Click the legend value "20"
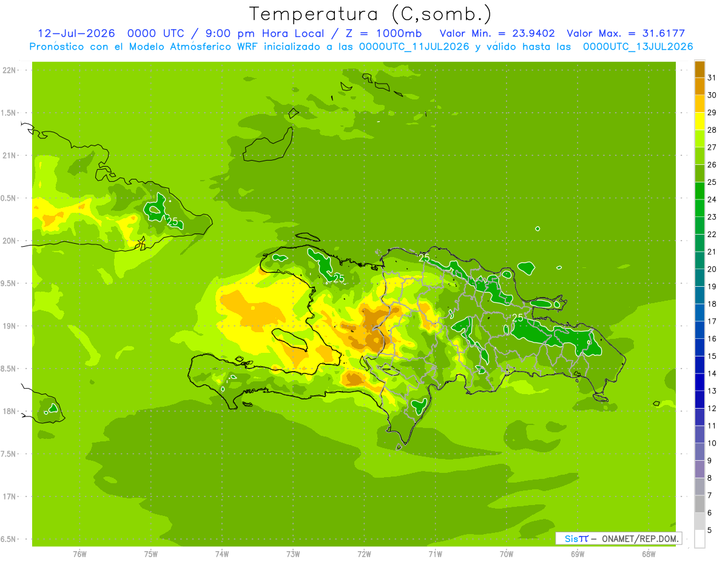Image resolution: width=728 pixels, height=562 pixels. pos(712,269)
